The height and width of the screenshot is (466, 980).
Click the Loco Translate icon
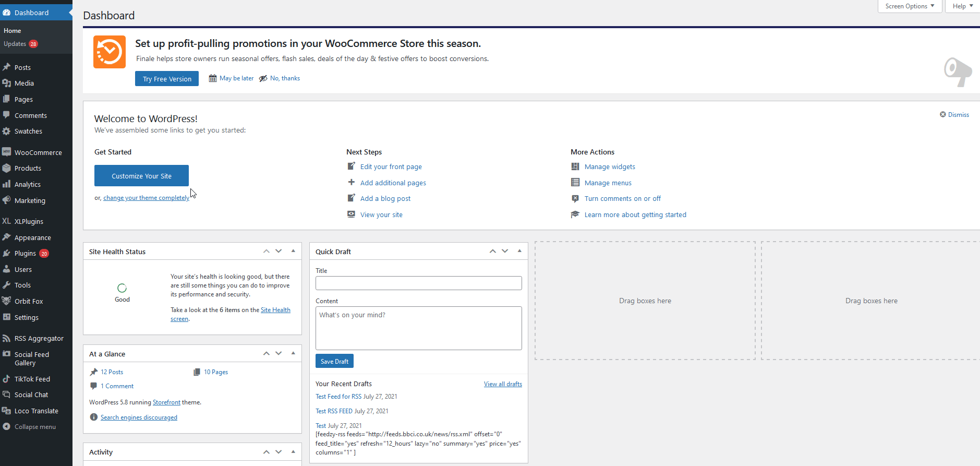pyautogui.click(x=6, y=411)
